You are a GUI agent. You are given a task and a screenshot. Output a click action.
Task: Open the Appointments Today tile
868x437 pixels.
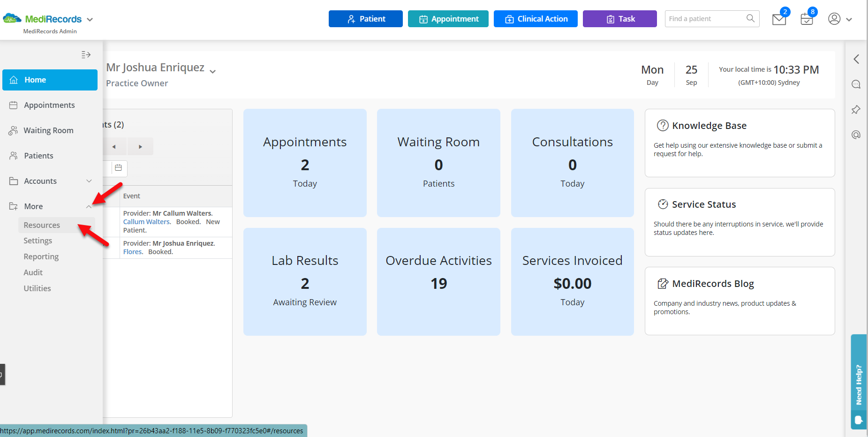[x=305, y=163]
